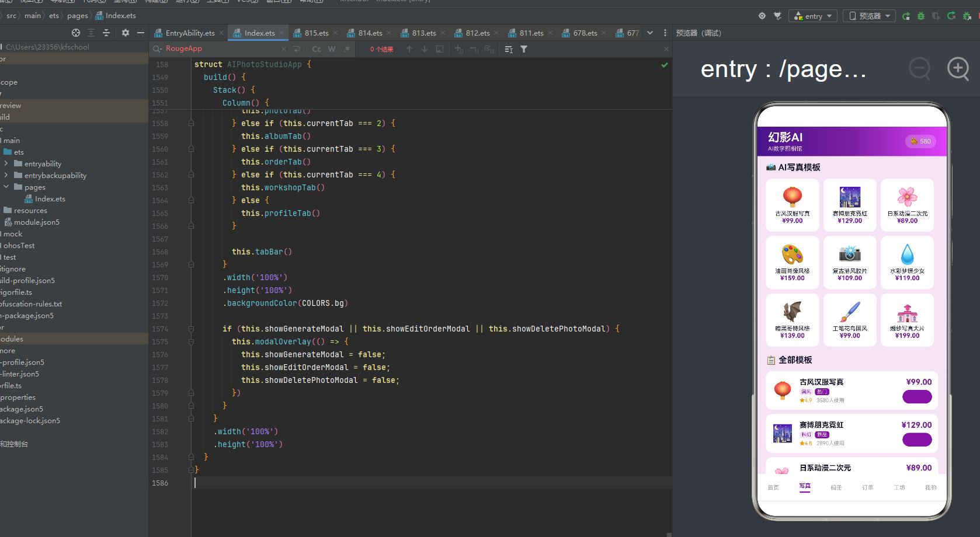Click the 580 coins badge
The image size is (980, 537).
coord(920,141)
